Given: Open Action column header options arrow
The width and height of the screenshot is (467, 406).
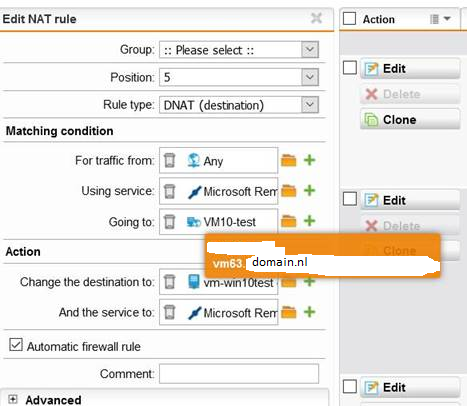Looking at the screenshot, I should (x=447, y=19).
